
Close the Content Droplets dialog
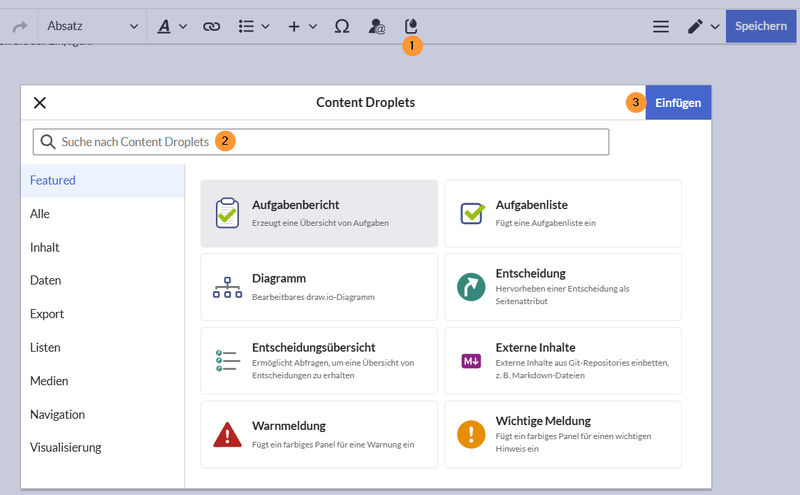point(40,102)
